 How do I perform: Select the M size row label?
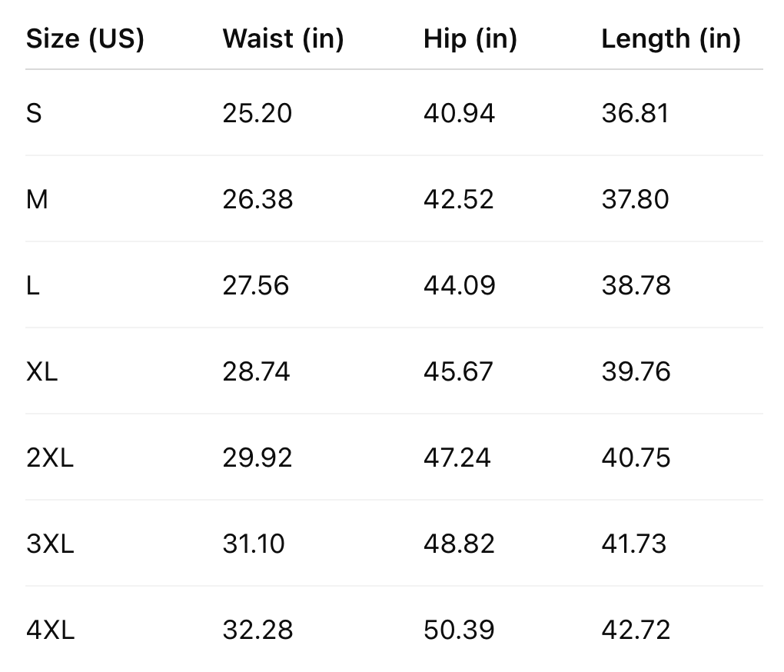(37, 200)
